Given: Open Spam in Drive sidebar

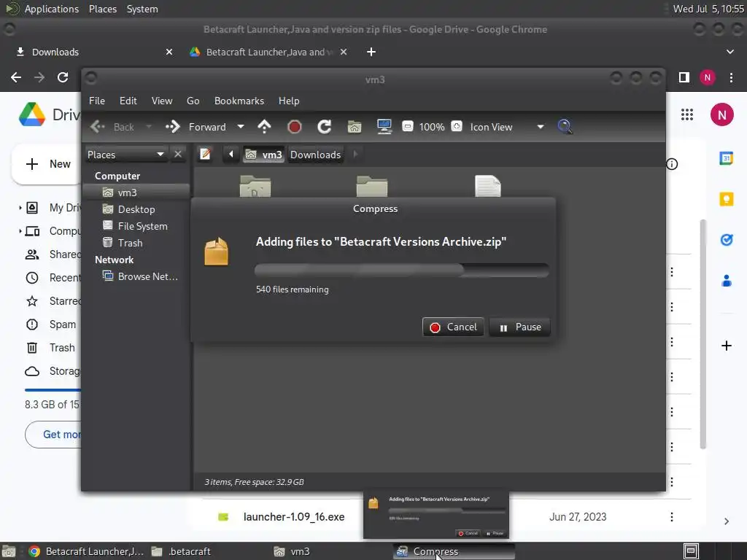Looking at the screenshot, I should 52,324.
